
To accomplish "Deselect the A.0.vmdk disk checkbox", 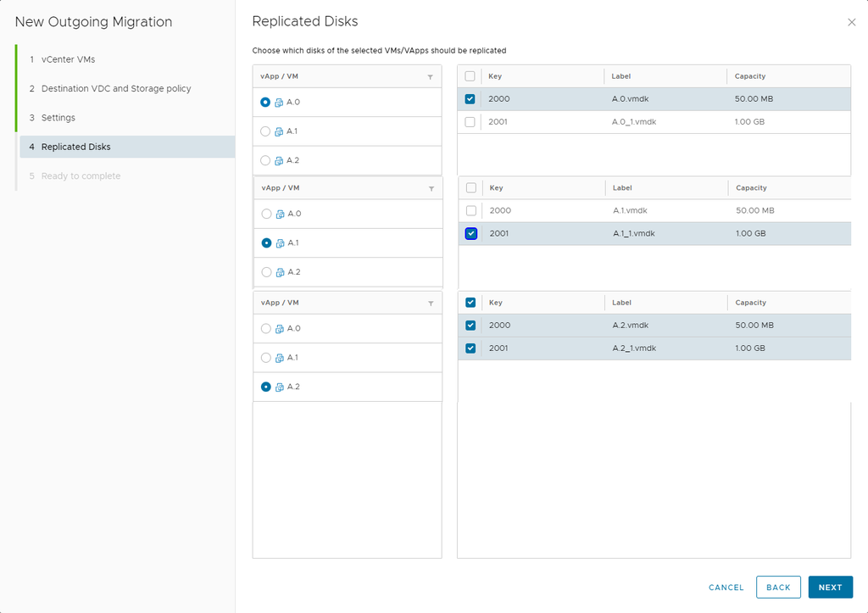I will [470, 99].
